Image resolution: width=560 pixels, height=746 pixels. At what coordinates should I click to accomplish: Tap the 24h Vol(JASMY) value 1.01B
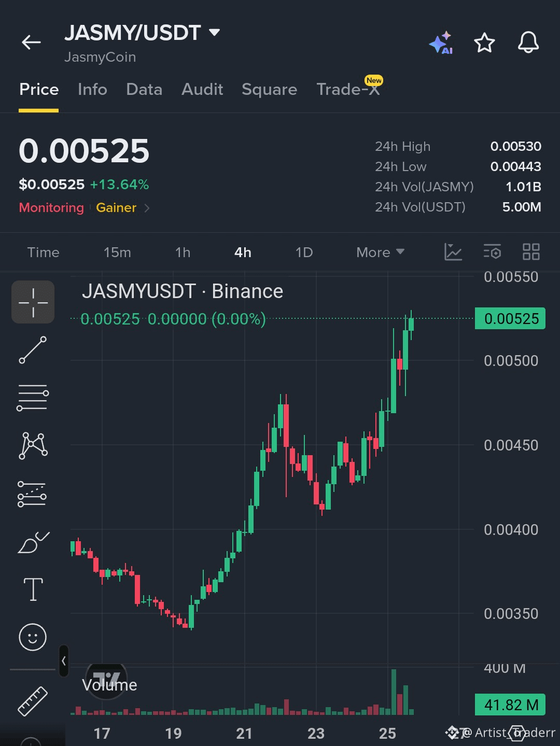click(524, 187)
